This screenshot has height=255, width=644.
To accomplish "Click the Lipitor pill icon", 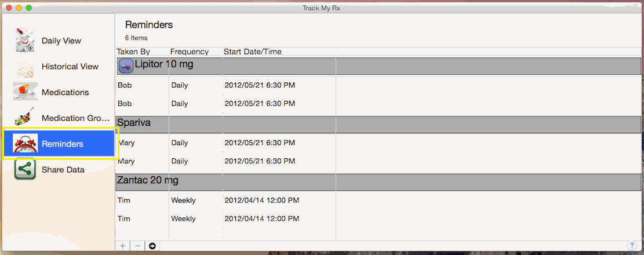I will [x=126, y=65].
